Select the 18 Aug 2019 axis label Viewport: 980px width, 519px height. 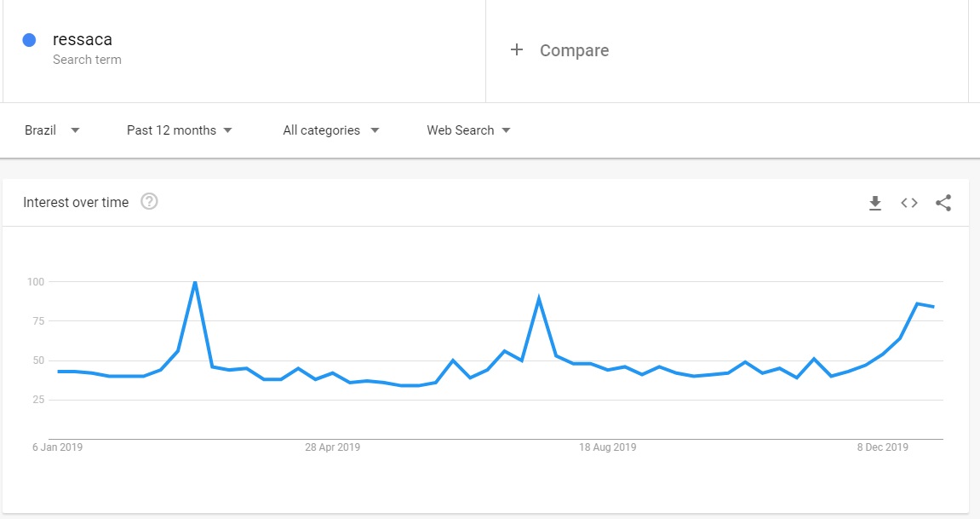[x=608, y=447]
